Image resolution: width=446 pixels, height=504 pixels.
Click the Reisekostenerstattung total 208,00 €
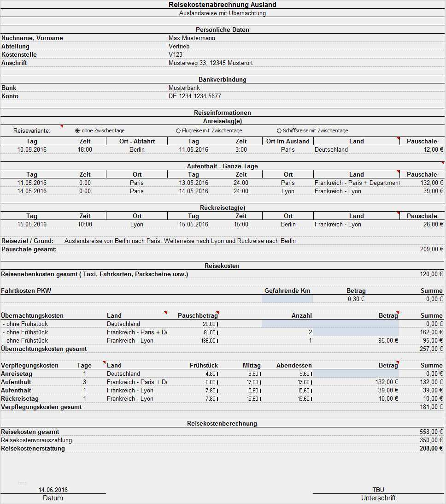pos(431,448)
